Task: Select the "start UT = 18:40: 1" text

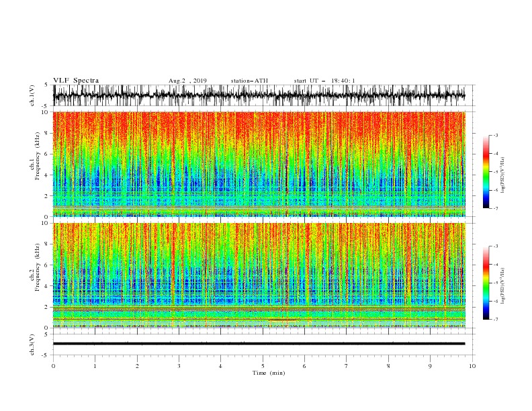Action: (x=324, y=81)
